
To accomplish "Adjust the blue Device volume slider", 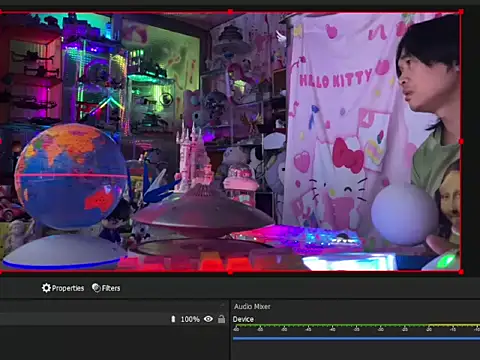I will click(x=356, y=339).
